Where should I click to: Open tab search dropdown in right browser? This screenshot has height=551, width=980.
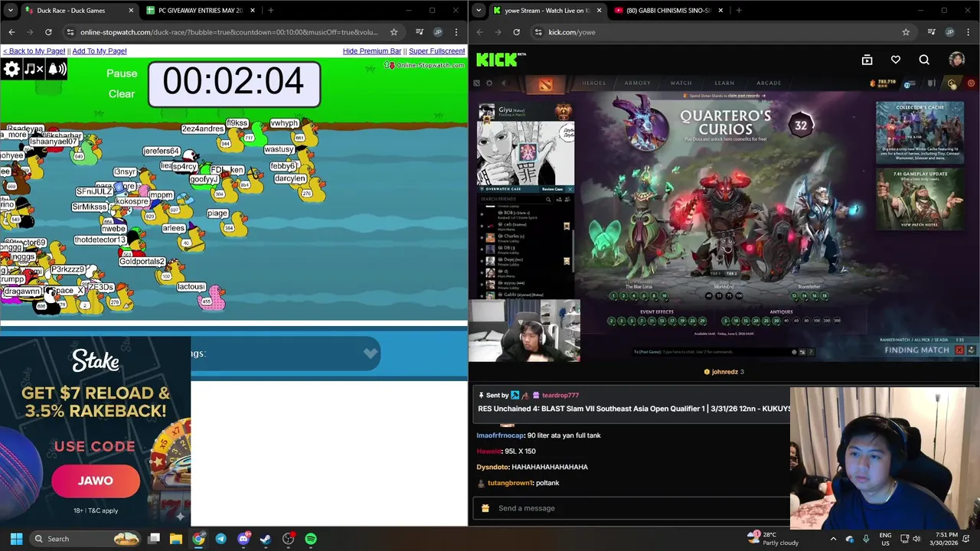(x=479, y=11)
